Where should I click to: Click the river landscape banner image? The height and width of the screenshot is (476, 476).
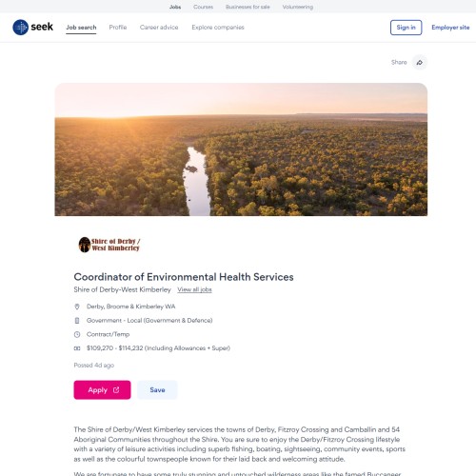[241, 149]
